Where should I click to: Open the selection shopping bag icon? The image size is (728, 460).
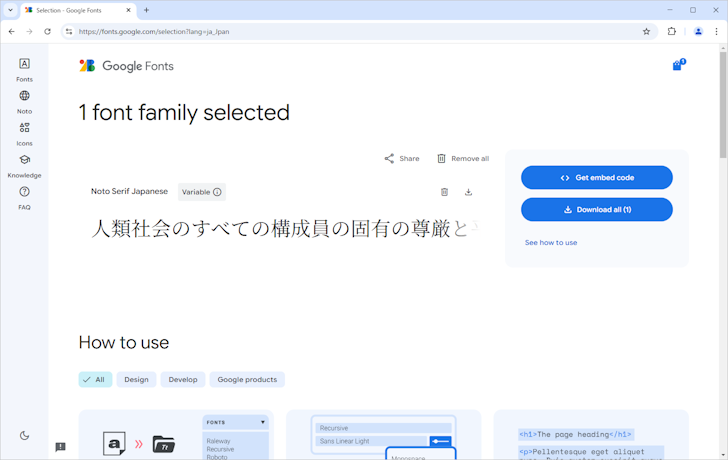[x=677, y=66]
